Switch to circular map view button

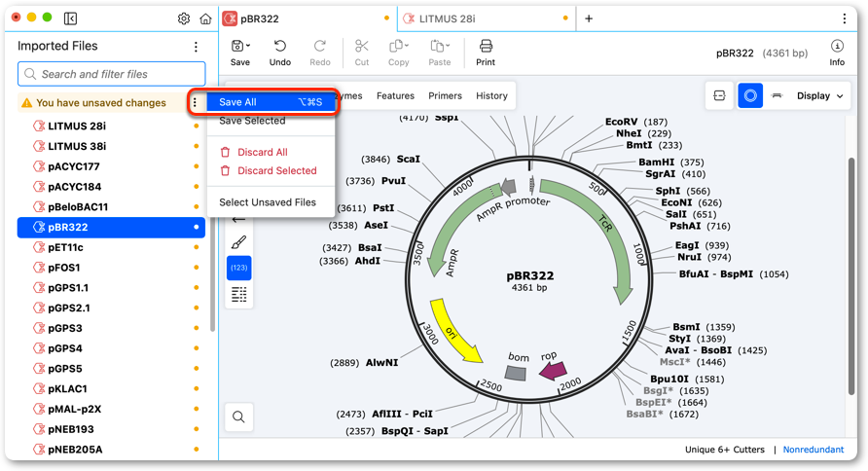(x=750, y=95)
